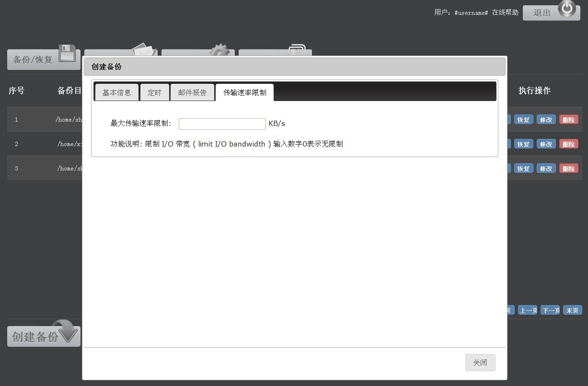
Task: Click 恢复 for backup row 2
Action: (523, 144)
